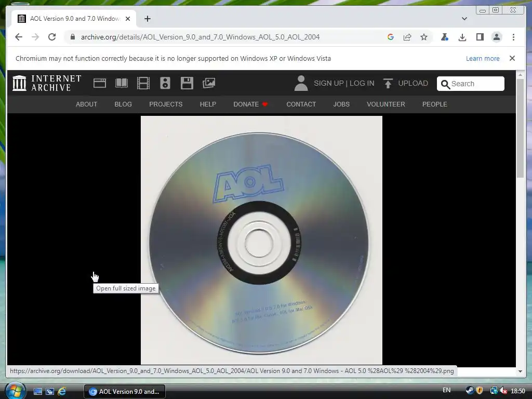532x399 pixels.
Task: Click the SIGN UP link
Action: click(328, 83)
